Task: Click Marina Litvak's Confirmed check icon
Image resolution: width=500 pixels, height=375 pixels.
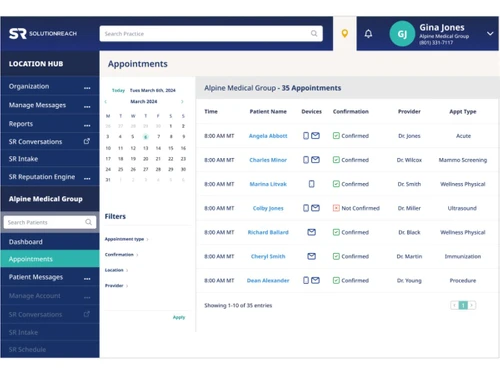Action: click(x=336, y=184)
